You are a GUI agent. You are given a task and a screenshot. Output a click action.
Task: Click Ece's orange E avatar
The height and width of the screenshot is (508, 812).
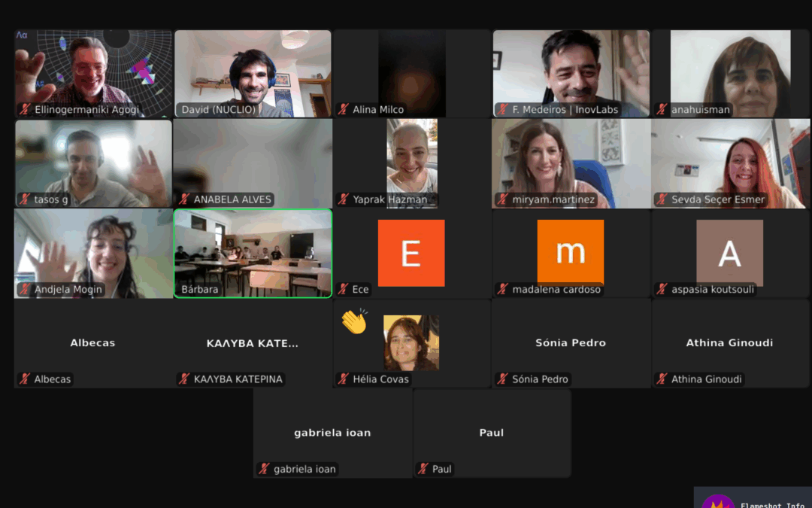(411, 253)
